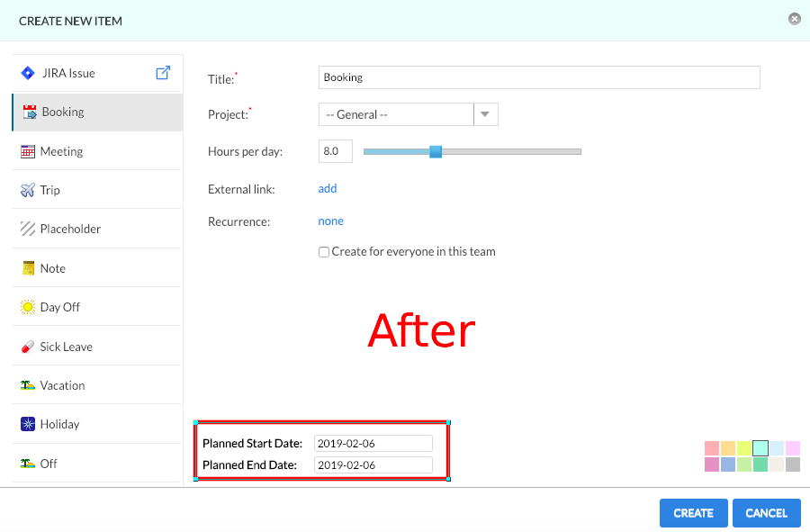Viewport: 810px width, 532px height.
Task: Select the Booking item type
Action: click(x=62, y=112)
